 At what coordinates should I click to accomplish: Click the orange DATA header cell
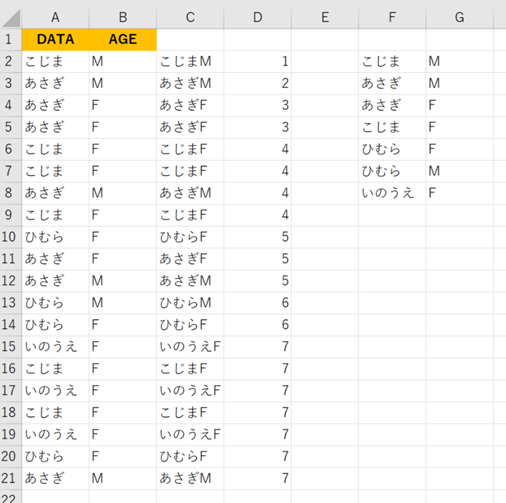(x=56, y=40)
